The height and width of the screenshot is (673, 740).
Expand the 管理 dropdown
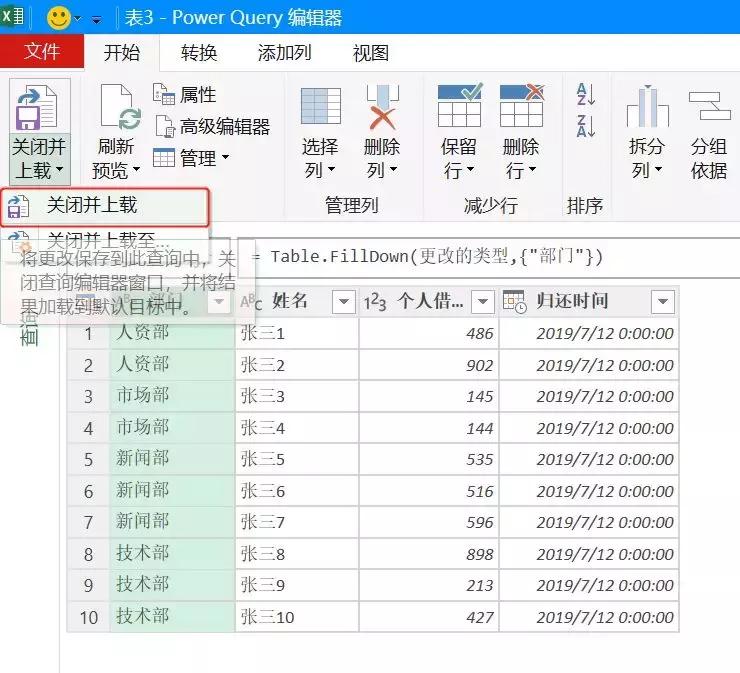click(192, 158)
